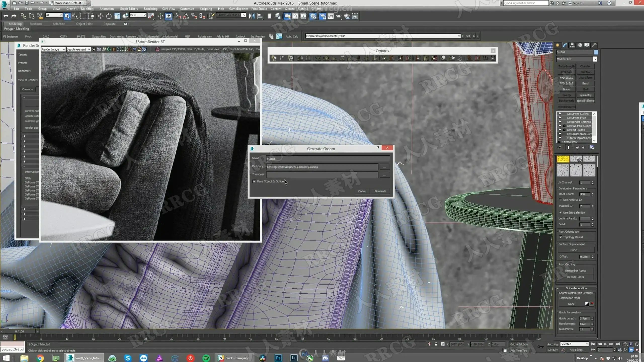Open the Render Image dropdown
The height and width of the screenshot is (362, 644).
click(64, 50)
